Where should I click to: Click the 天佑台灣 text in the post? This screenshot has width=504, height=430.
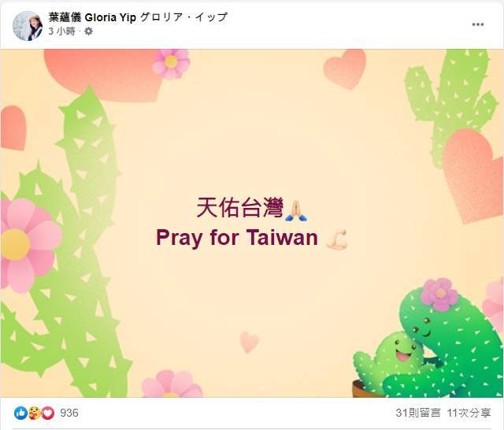239,208
